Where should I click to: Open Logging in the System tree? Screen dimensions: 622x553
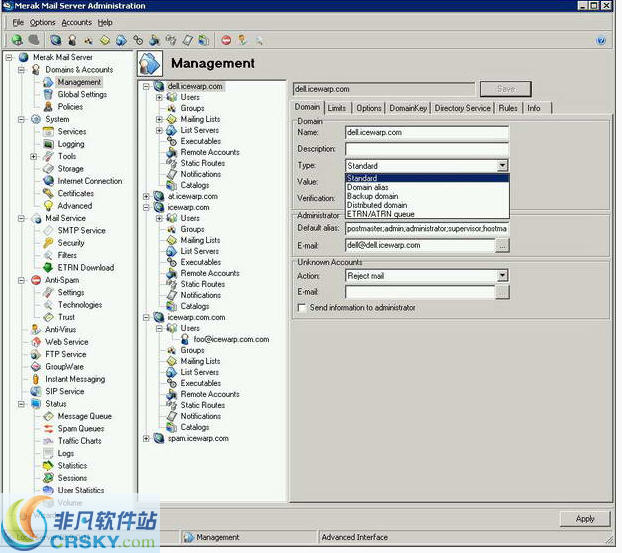pos(71,144)
